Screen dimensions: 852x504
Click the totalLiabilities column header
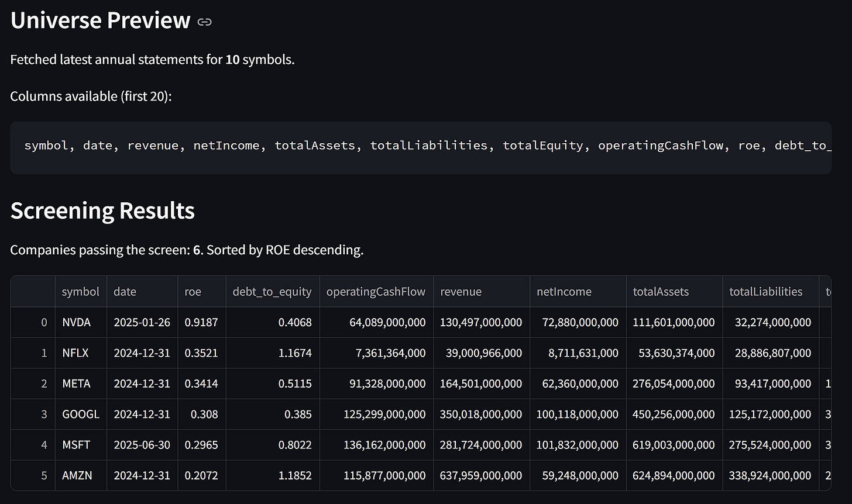771,291
